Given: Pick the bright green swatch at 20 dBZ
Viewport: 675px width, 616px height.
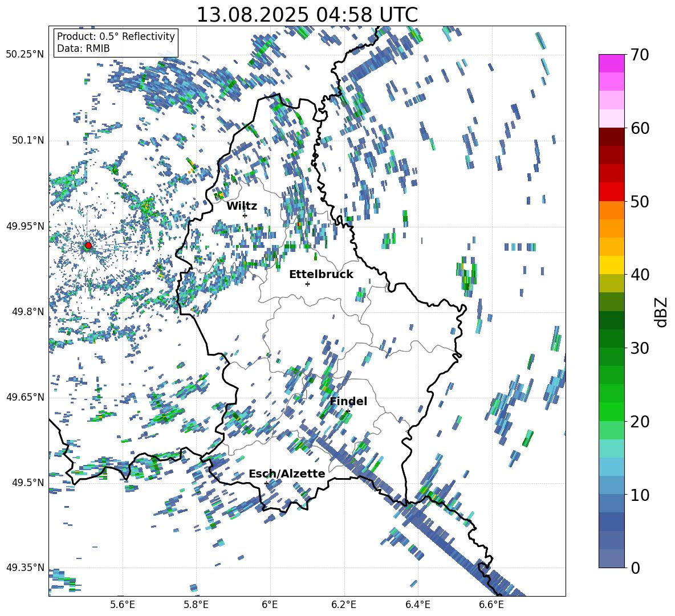Looking at the screenshot, I should (x=611, y=412).
